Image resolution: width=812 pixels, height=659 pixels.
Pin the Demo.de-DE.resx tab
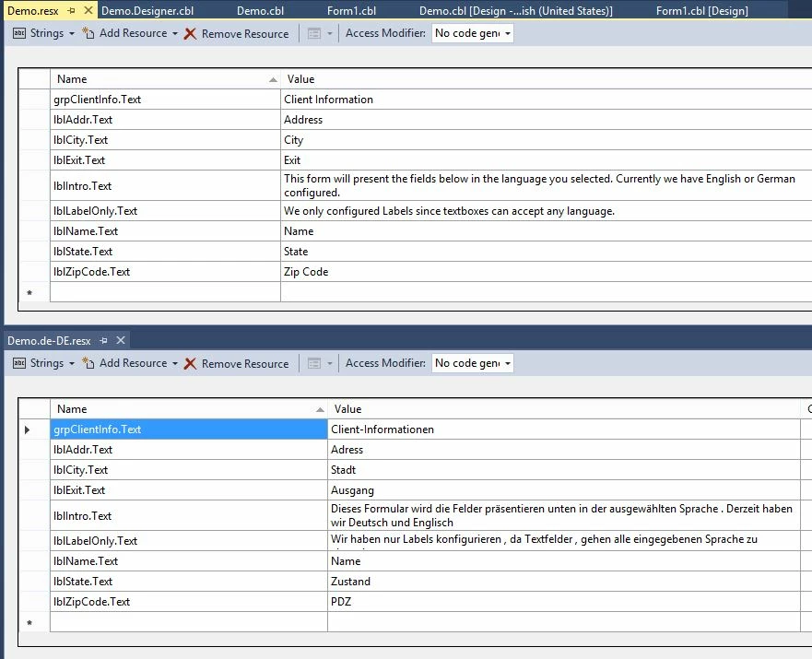click(x=103, y=341)
